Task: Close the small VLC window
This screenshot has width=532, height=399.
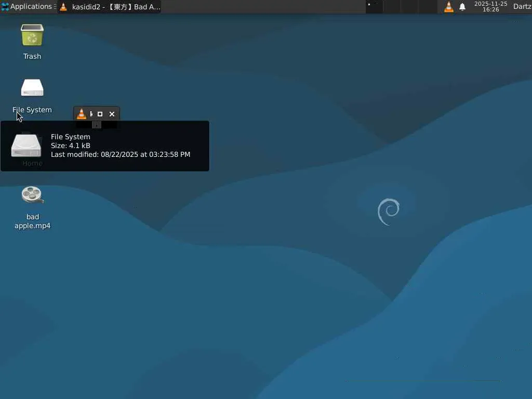Action: (x=112, y=114)
